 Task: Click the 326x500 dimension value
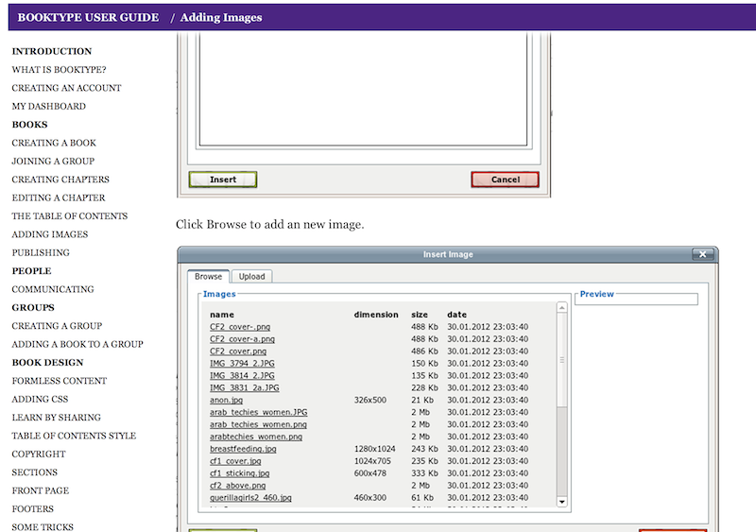coord(369,400)
